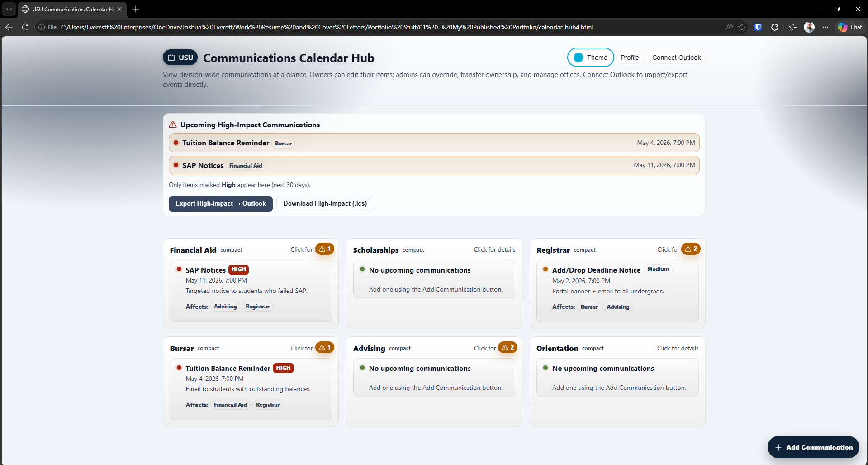Click the Financial Aid tag on SAP Notices row

(246, 166)
